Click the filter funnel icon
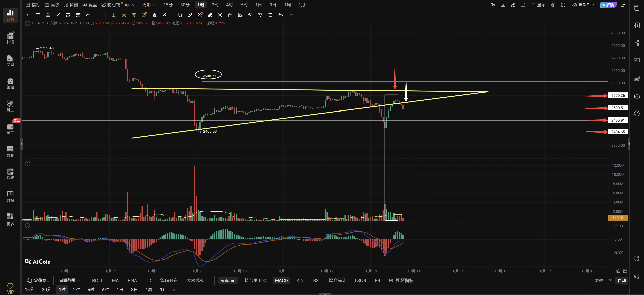 pos(260,15)
